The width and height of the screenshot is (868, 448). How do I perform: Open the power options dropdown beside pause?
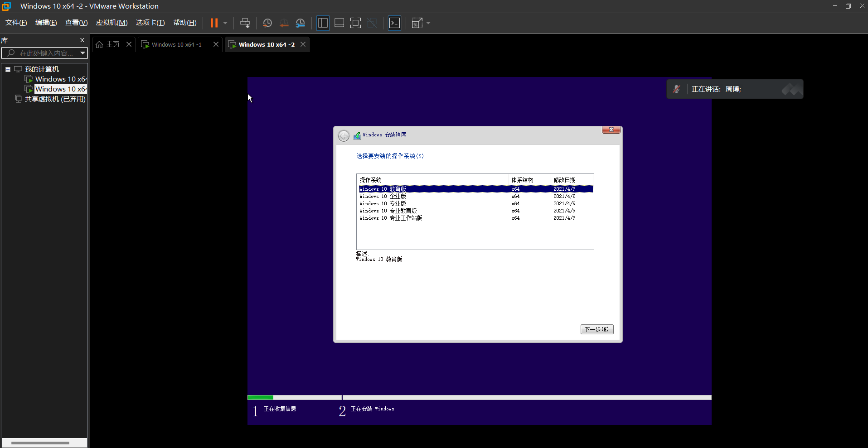(x=225, y=23)
